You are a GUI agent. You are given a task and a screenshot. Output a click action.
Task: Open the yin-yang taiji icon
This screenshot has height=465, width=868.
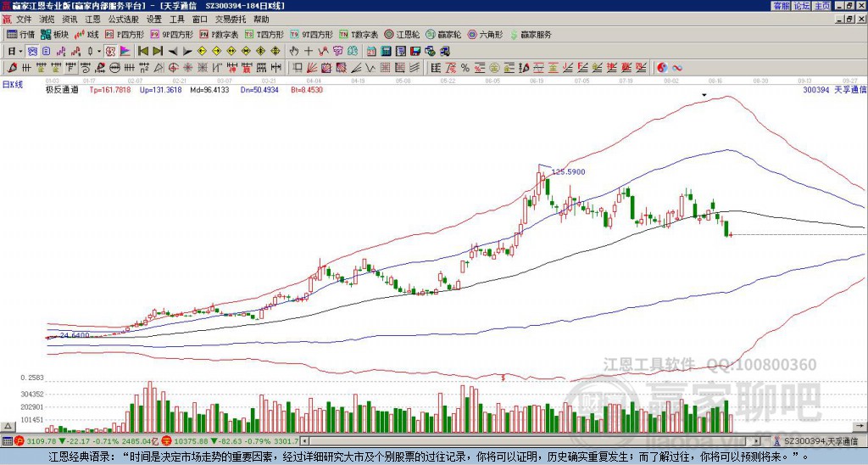(x=662, y=68)
